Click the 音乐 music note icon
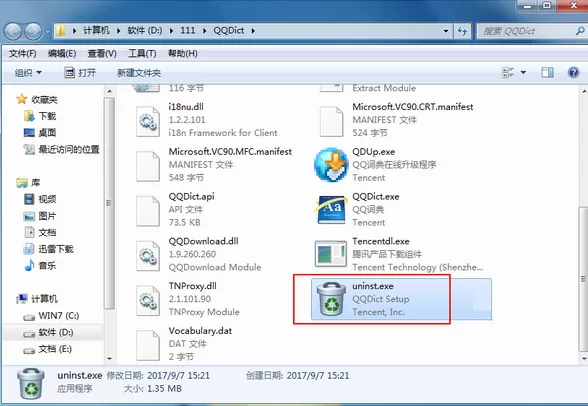 [29, 265]
